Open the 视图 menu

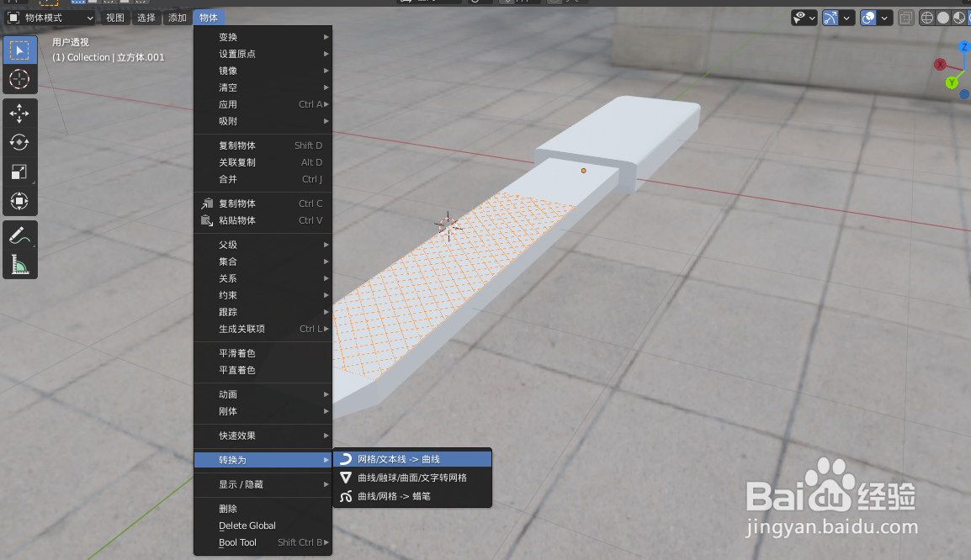click(114, 17)
